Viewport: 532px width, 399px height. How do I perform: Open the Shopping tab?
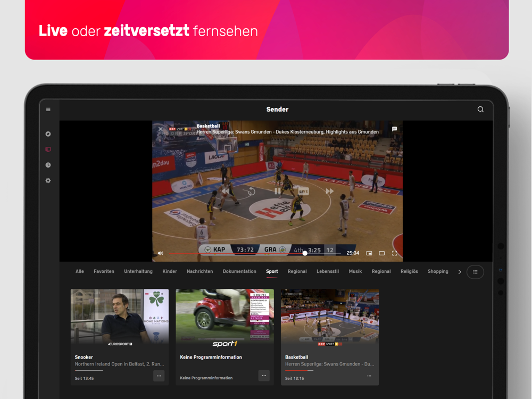pos(438,271)
